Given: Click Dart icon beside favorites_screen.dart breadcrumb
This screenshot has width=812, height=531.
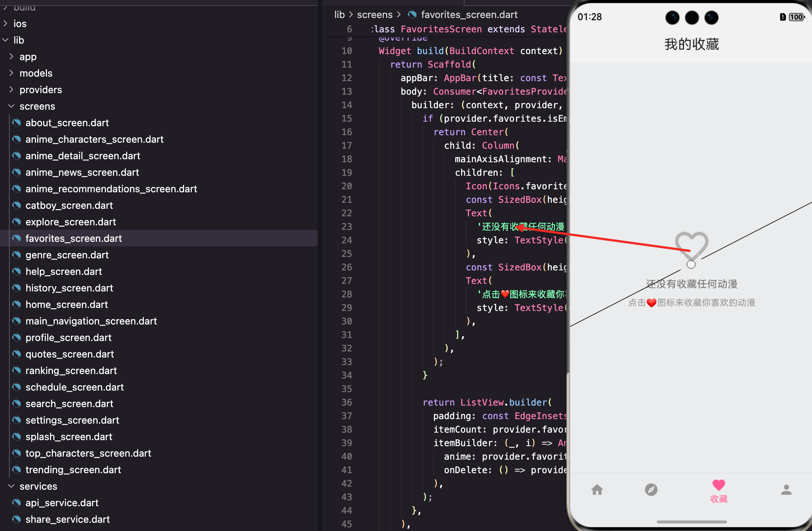Looking at the screenshot, I should coord(412,15).
